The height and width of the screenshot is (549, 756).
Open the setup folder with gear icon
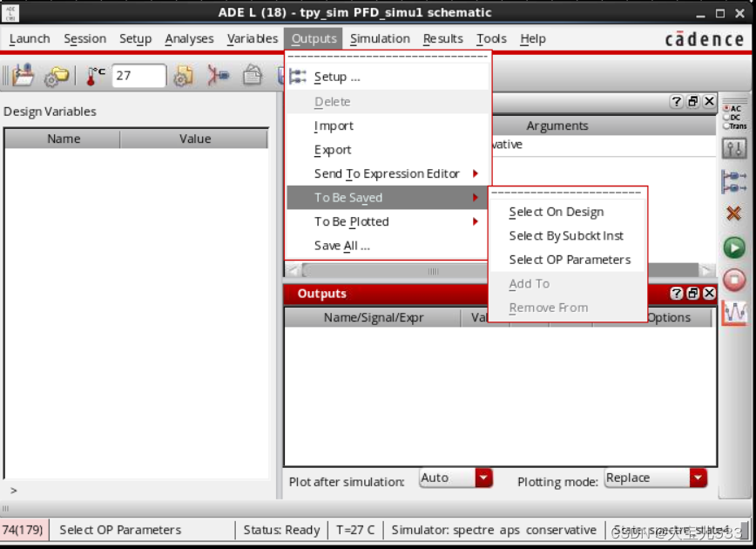click(57, 77)
